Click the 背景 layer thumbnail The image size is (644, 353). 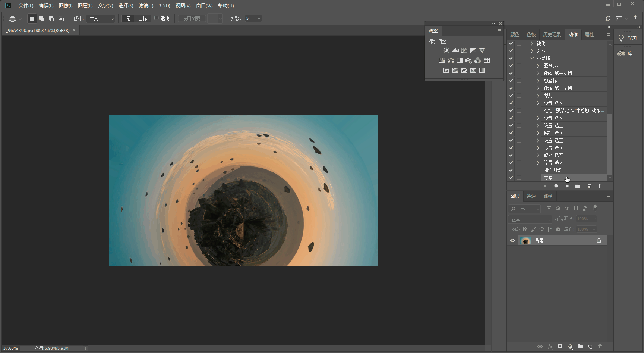[x=525, y=241]
